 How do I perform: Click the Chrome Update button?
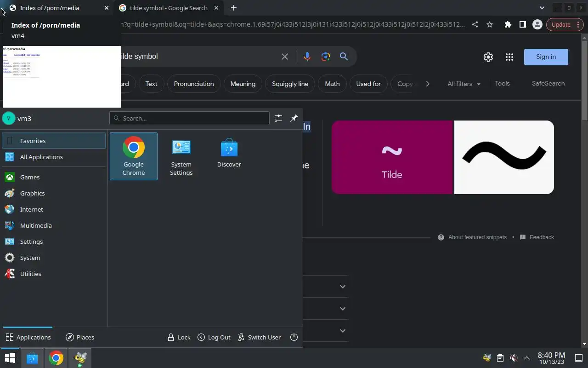point(565,24)
